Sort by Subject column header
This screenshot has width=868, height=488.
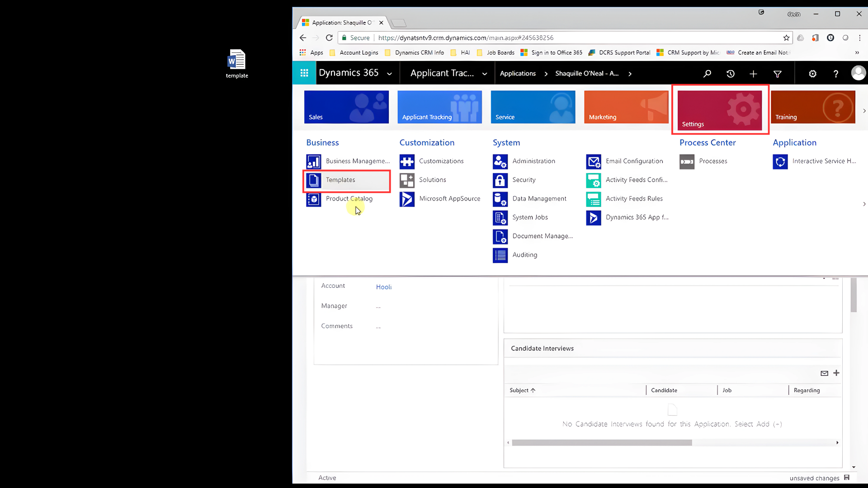(522, 390)
